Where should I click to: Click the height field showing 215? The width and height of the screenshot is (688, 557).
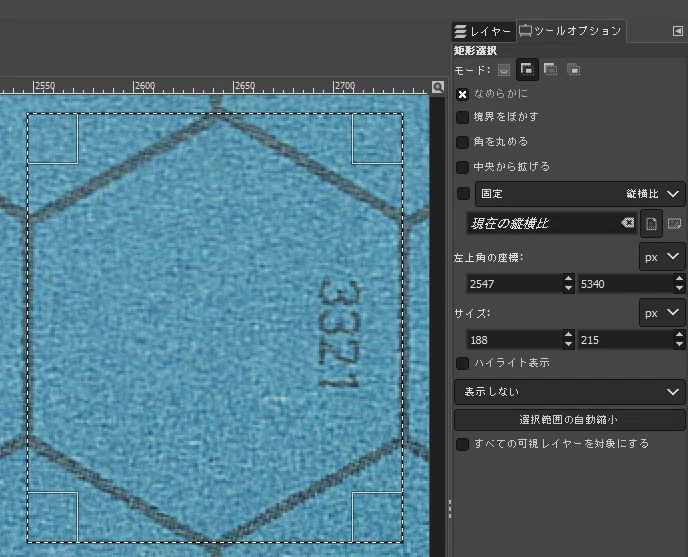(626, 340)
